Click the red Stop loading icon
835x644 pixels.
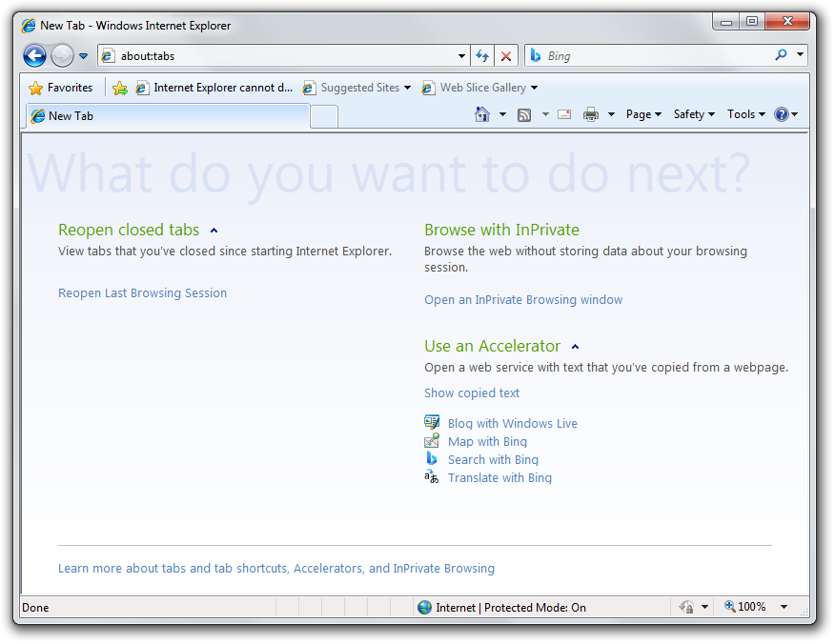(x=506, y=56)
